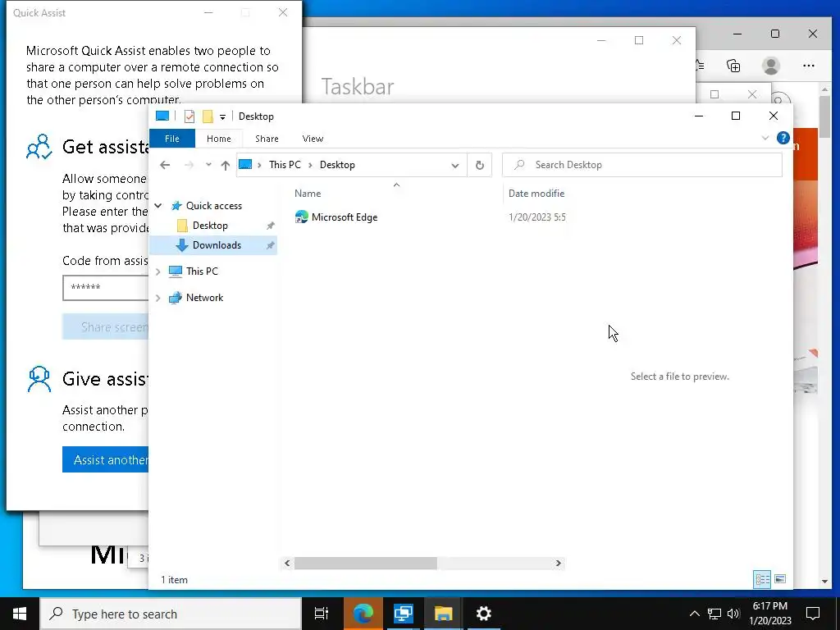Screen dimensions: 840x630
Task: Click the Get assistance icon in Quick Assist
Action: point(39,147)
